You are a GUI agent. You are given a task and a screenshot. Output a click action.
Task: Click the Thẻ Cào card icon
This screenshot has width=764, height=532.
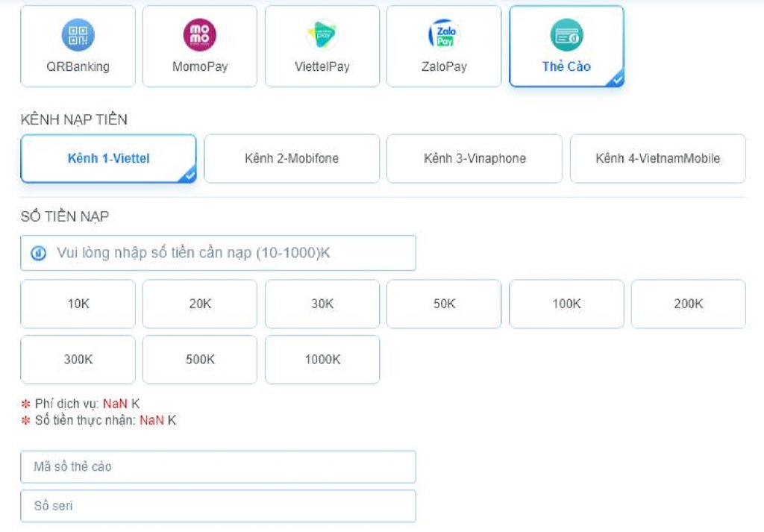coord(566,35)
